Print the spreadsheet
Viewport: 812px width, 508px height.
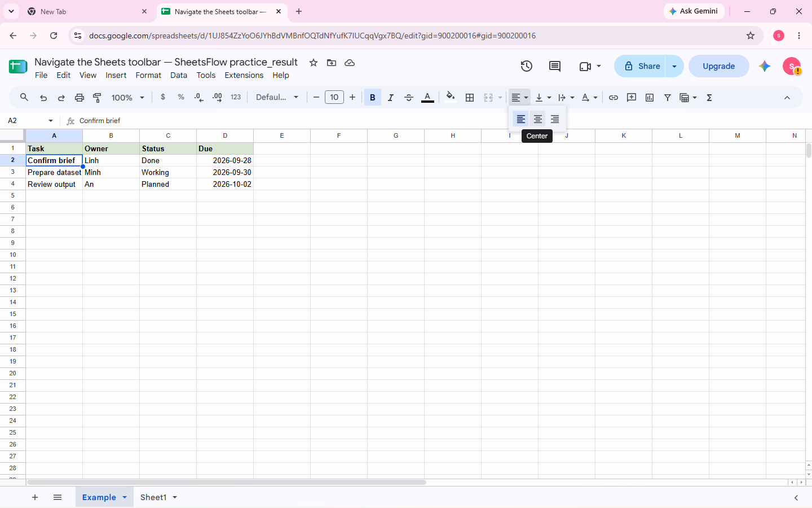tap(80, 98)
